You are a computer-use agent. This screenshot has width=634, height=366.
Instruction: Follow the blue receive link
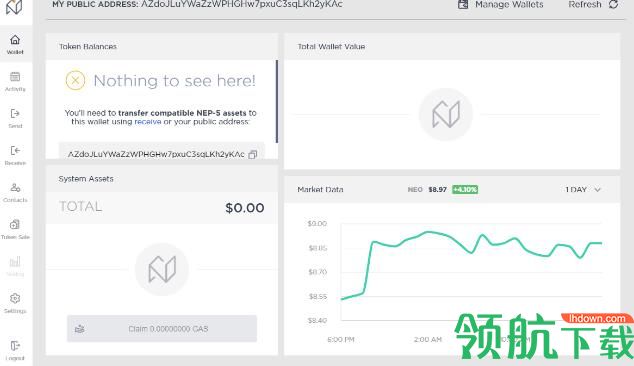[x=148, y=121]
